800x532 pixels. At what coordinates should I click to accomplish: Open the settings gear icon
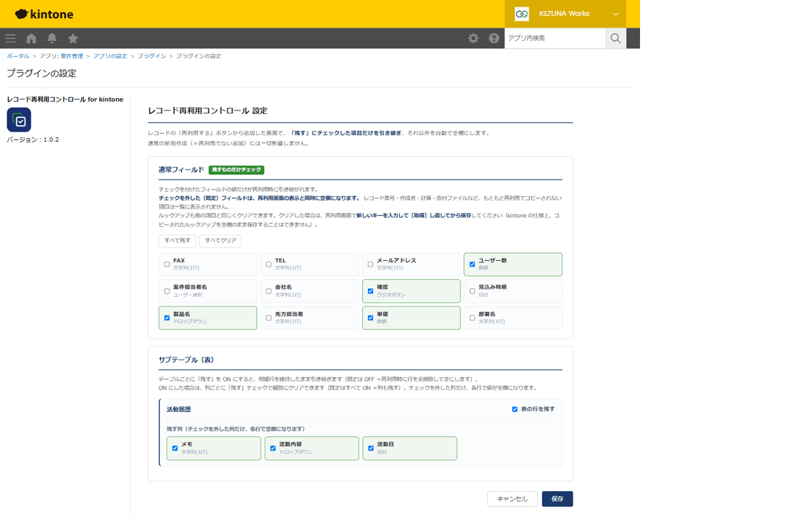[x=473, y=39]
